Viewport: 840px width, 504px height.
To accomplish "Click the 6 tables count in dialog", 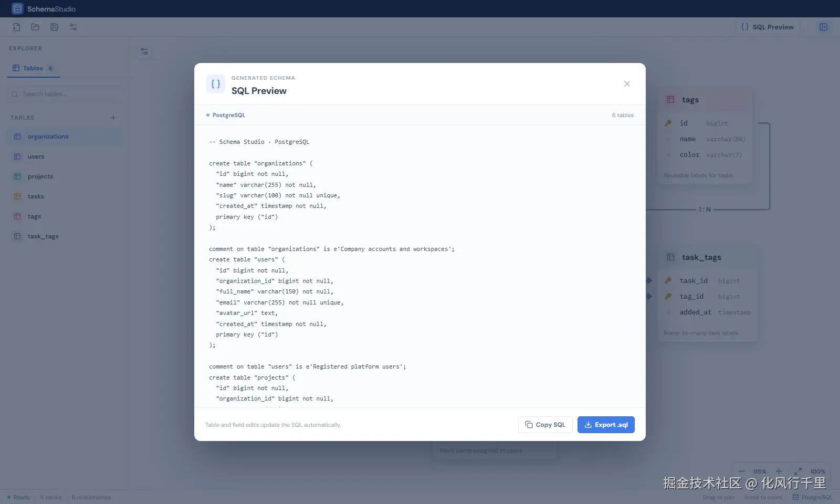I will pyautogui.click(x=623, y=115).
